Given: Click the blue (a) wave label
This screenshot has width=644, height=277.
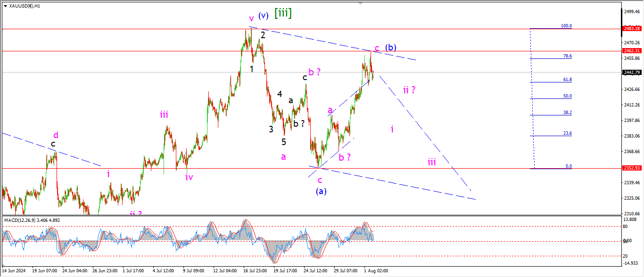Looking at the screenshot, I should click(321, 191).
